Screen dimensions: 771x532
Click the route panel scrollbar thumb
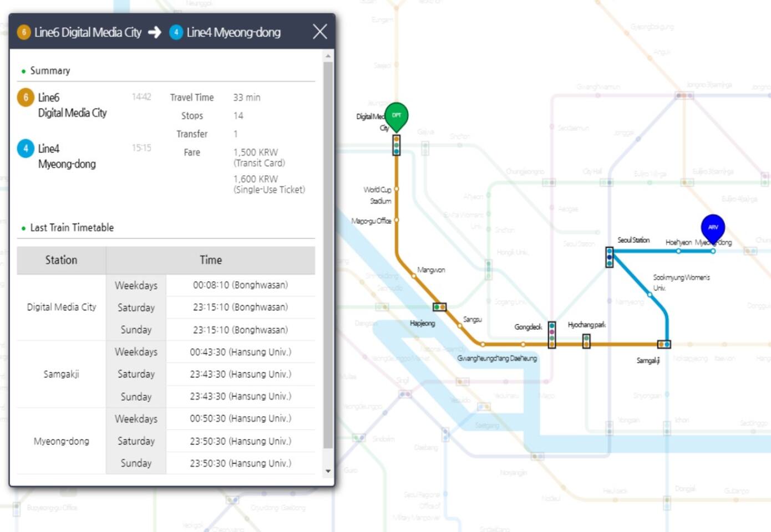pos(328,255)
